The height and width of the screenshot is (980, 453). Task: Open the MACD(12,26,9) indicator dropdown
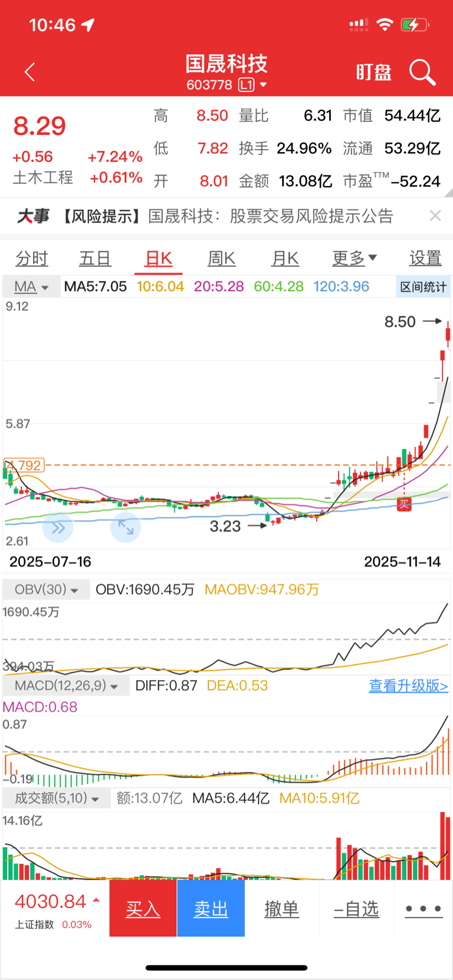(x=66, y=685)
